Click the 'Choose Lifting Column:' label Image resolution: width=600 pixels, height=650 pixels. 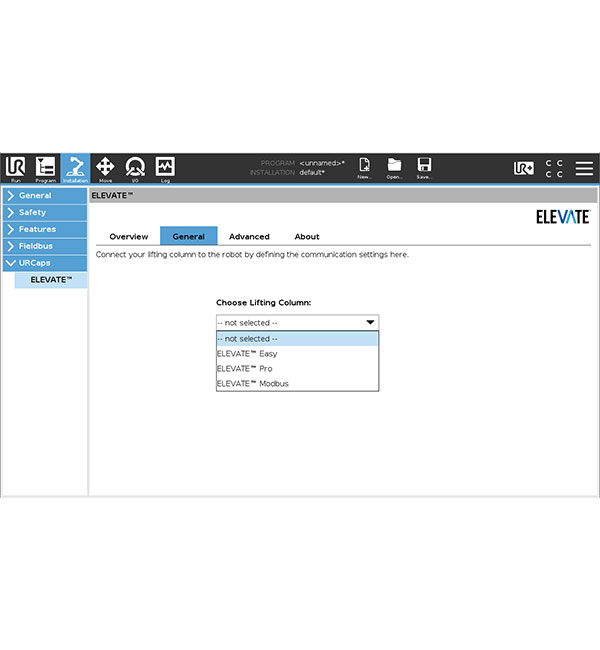click(263, 303)
